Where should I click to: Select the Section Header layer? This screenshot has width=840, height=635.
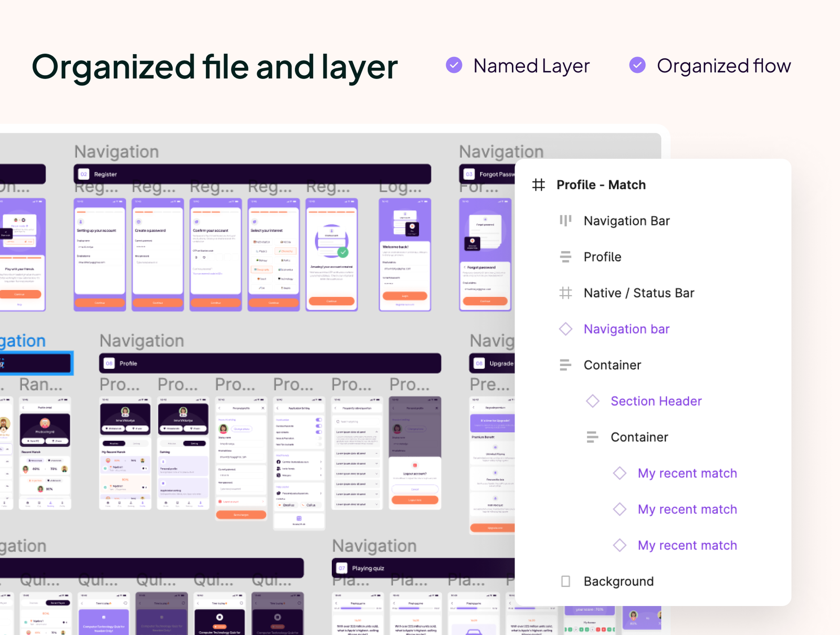[656, 401]
